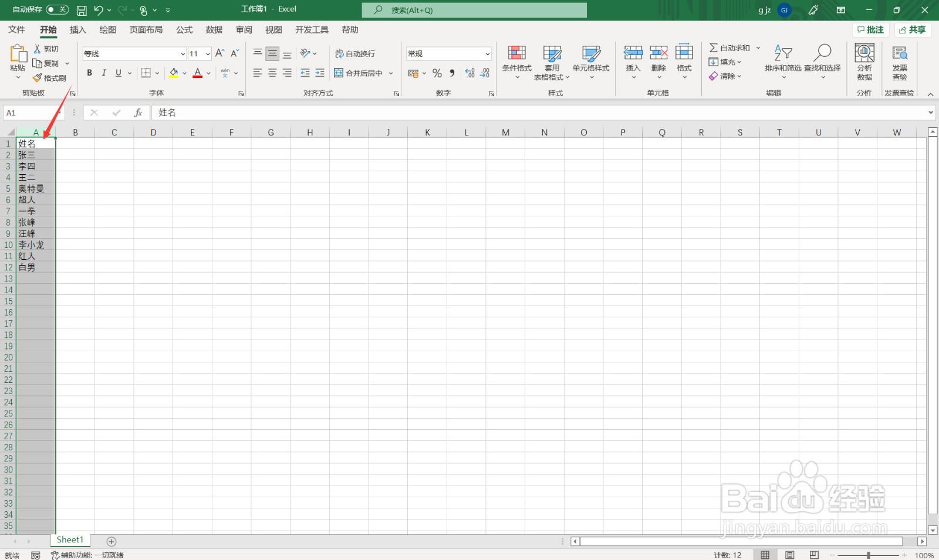This screenshot has width=939, height=560.
Task: Click the orientation text angle icon
Action: pos(305,53)
